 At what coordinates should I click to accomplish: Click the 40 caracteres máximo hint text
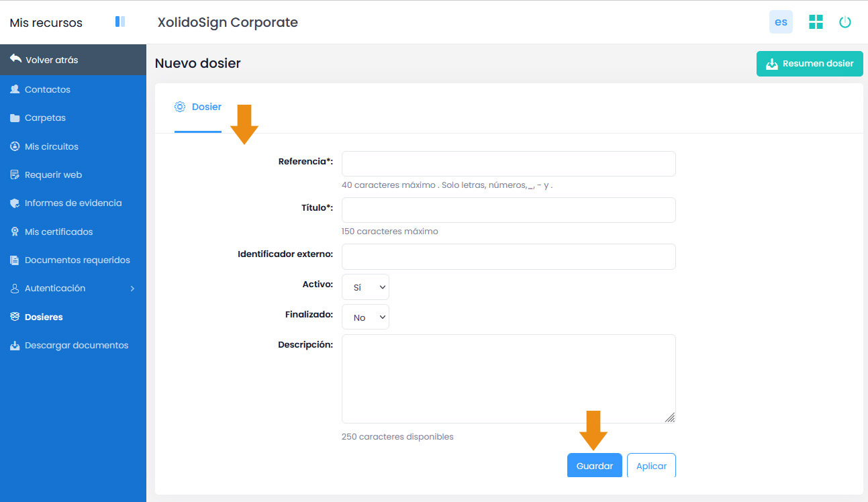[x=447, y=185]
